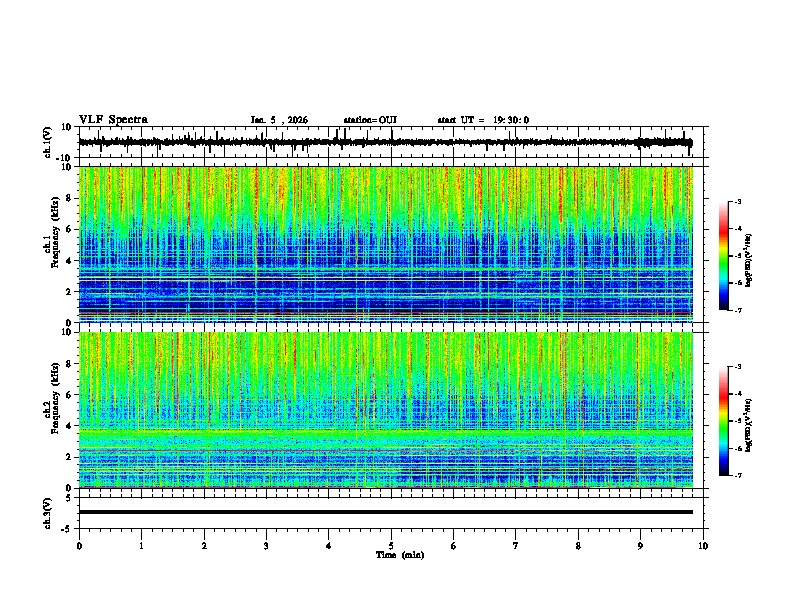Click the ch.1 color scale log(PSD) unit label
Screen dimensions: 792x612
pyautogui.click(x=749, y=260)
